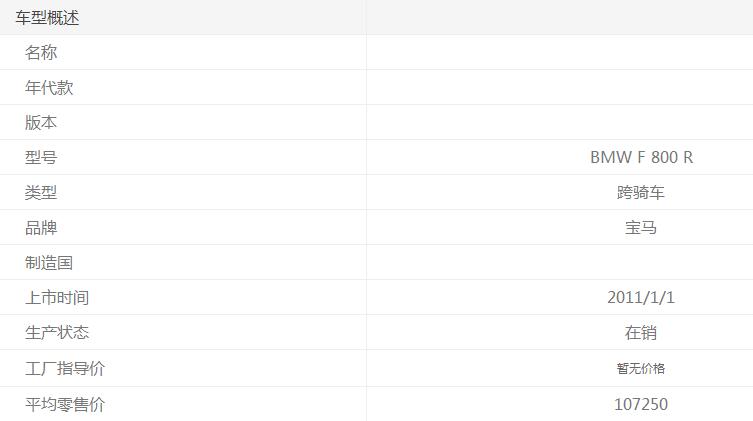Image resolution: width=753 pixels, height=421 pixels.
Task: Click the 型号 row label
Action: pos(41,158)
